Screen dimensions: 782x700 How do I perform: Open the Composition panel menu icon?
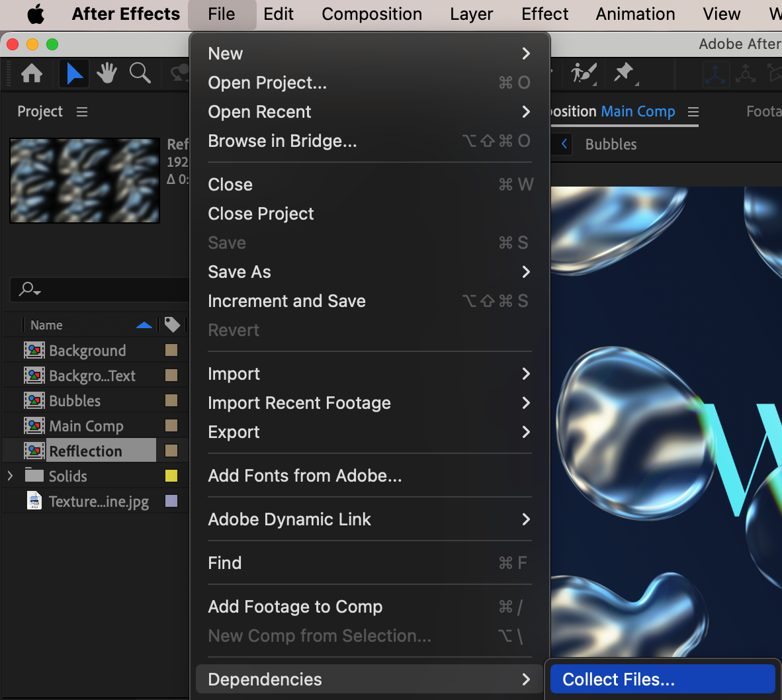click(693, 112)
